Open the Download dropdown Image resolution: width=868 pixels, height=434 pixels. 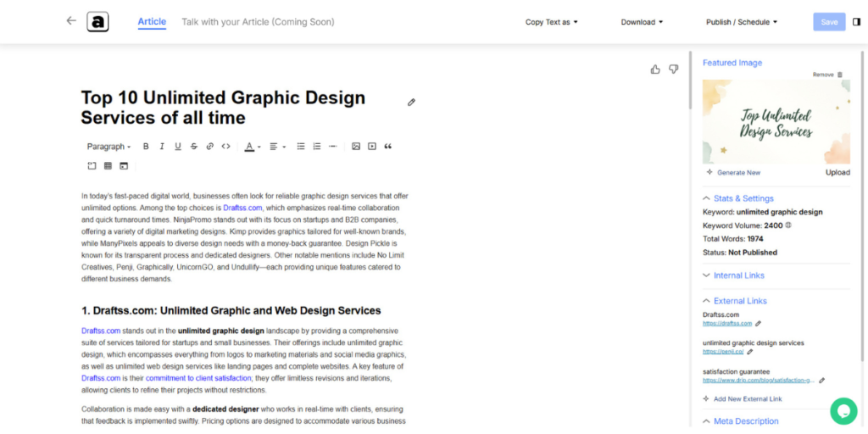[x=642, y=22]
